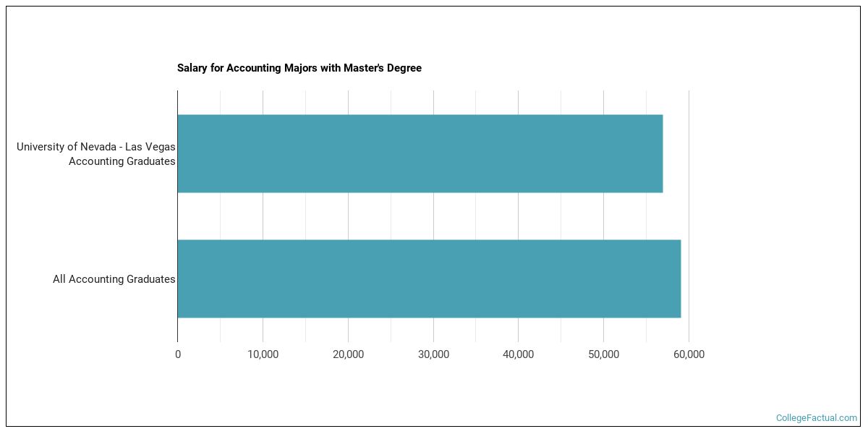
Task: Select the University of Nevada - Las Vegas bar
Action: 420,153
